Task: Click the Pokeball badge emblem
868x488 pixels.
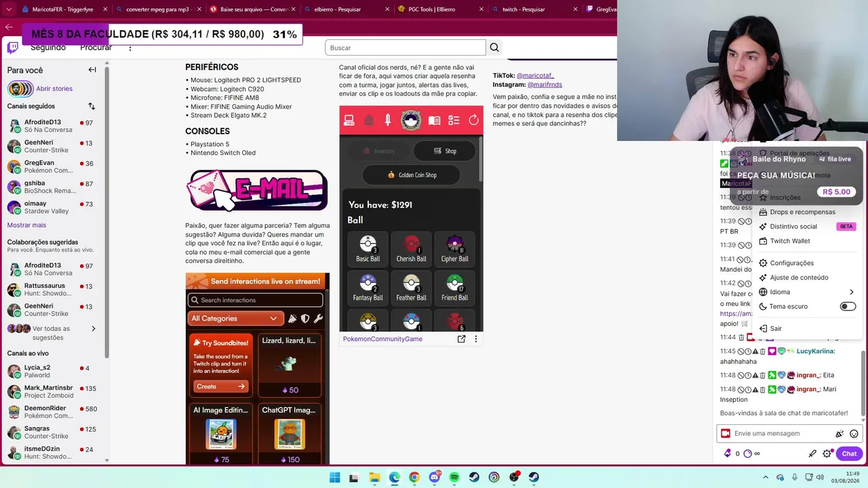Action: [411, 121]
